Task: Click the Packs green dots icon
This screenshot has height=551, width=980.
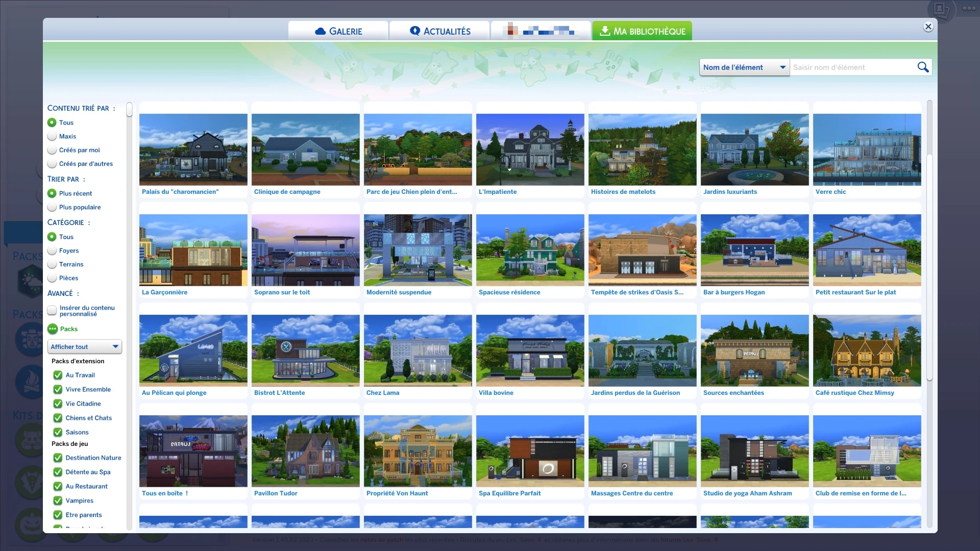Action: 53,329
